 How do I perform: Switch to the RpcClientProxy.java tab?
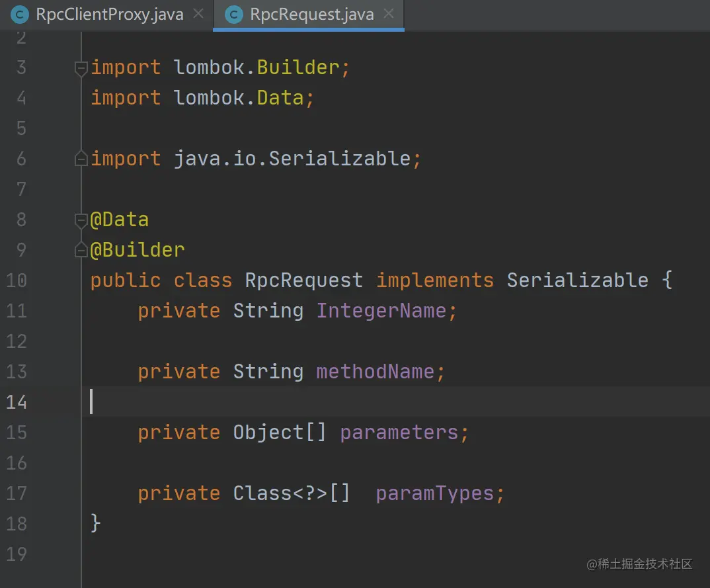[x=110, y=15]
